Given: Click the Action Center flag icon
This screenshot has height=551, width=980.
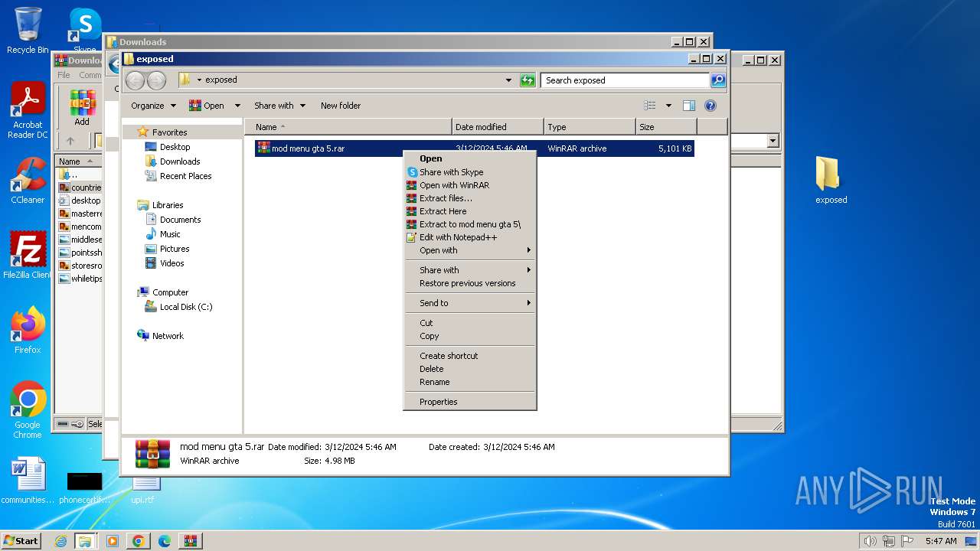Looking at the screenshot, I should (908, 541).
